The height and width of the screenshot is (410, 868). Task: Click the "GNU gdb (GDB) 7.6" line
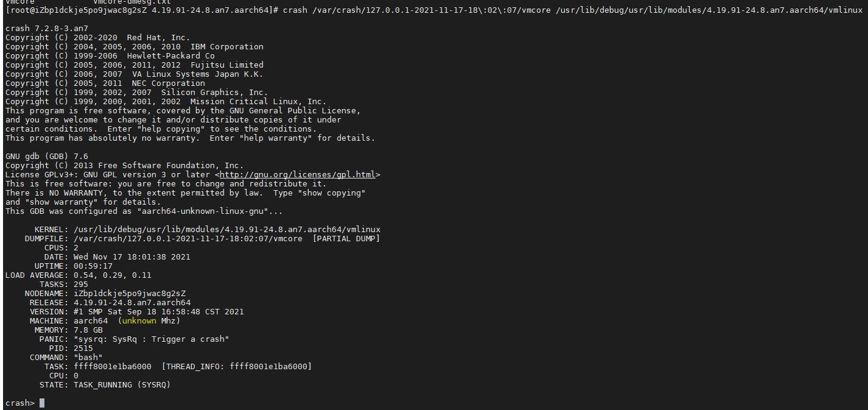pyautogui.click(x=46, y=157)
